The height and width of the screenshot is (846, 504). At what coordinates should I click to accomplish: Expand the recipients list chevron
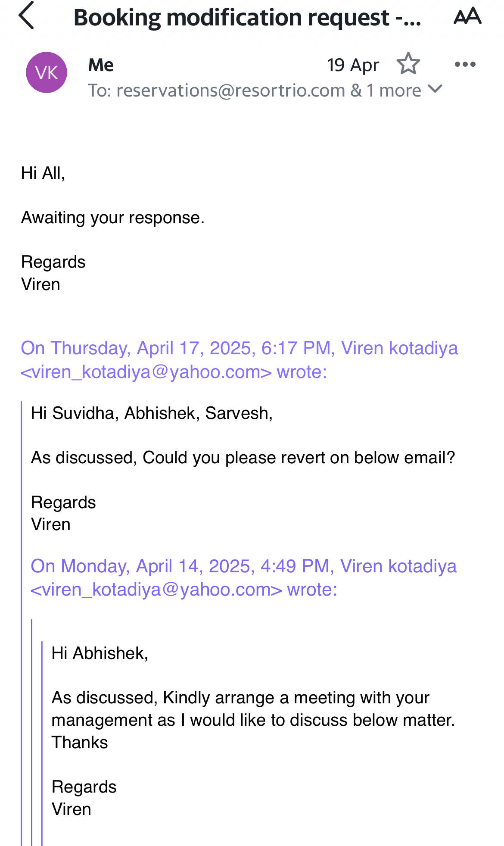coord(436,89)
